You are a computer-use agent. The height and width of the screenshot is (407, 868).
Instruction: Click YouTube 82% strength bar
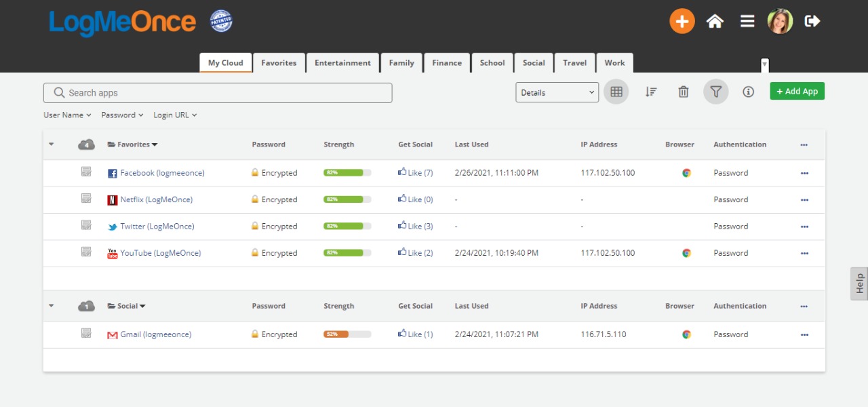click(347, 253)
